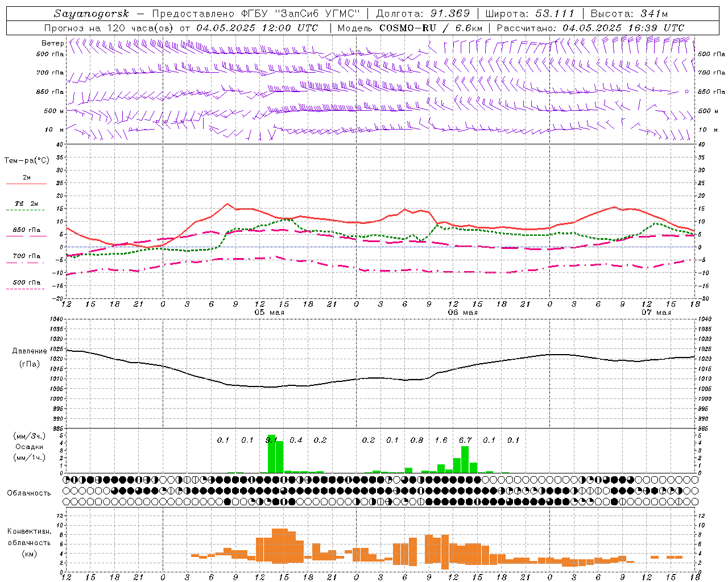The image size is (728, 582).
Task: Click the 'Ветер' wind panel label
Action: 52,43
